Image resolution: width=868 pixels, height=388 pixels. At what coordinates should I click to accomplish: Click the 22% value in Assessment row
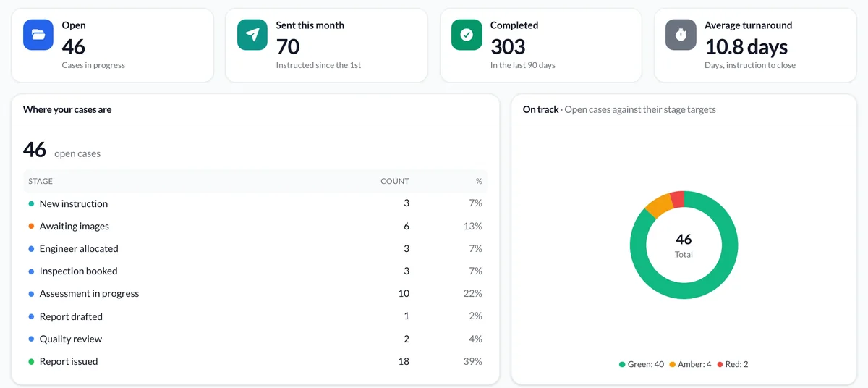473,294
